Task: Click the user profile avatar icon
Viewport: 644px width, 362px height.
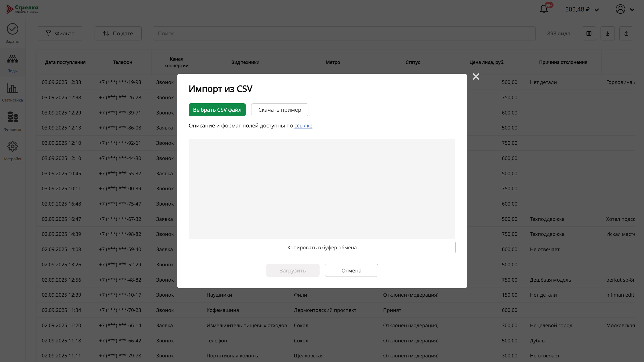Action: pyautogui.click(x=620, y=9)
